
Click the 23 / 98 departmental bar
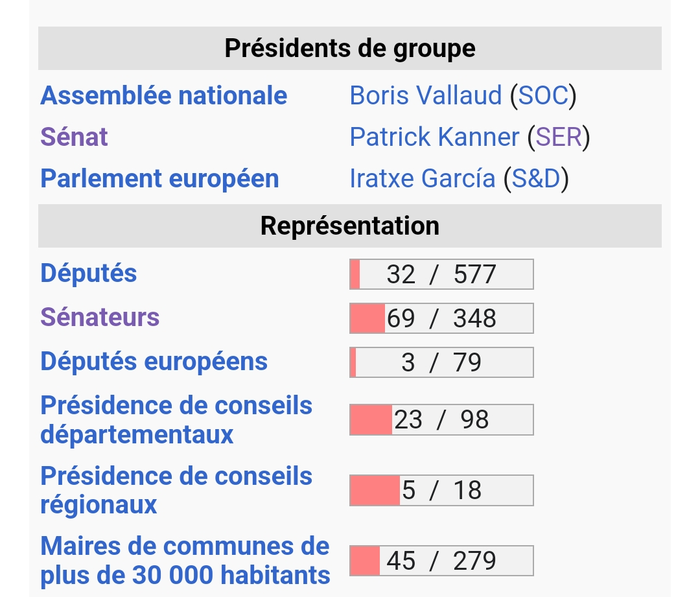441,420
